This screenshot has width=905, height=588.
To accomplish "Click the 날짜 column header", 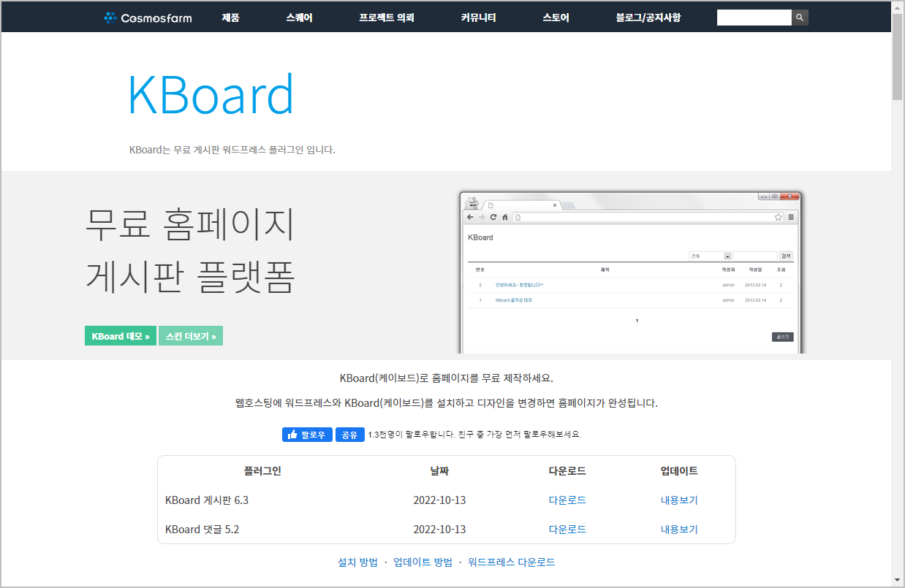I will (x=439, y=471).
